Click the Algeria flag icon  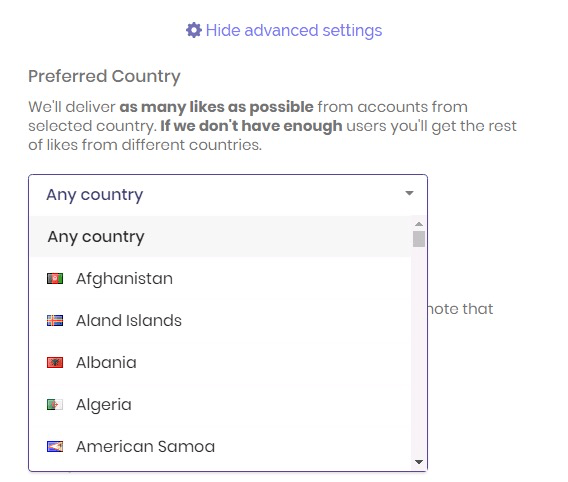coord(55,405)
